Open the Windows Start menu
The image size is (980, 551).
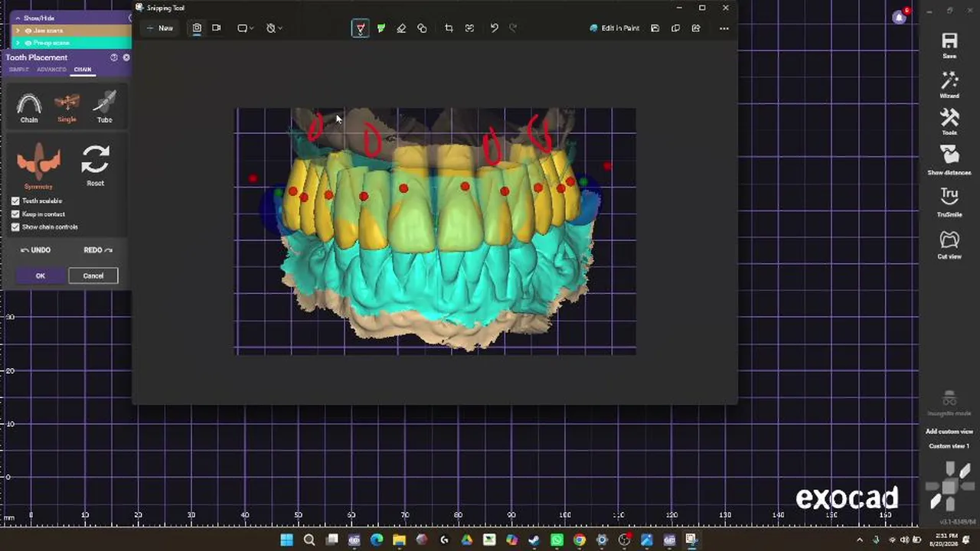click(286, 540)
